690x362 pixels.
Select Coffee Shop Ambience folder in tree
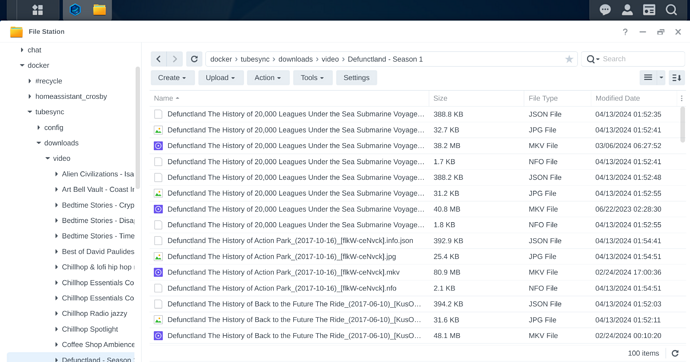tap(98, 344)
